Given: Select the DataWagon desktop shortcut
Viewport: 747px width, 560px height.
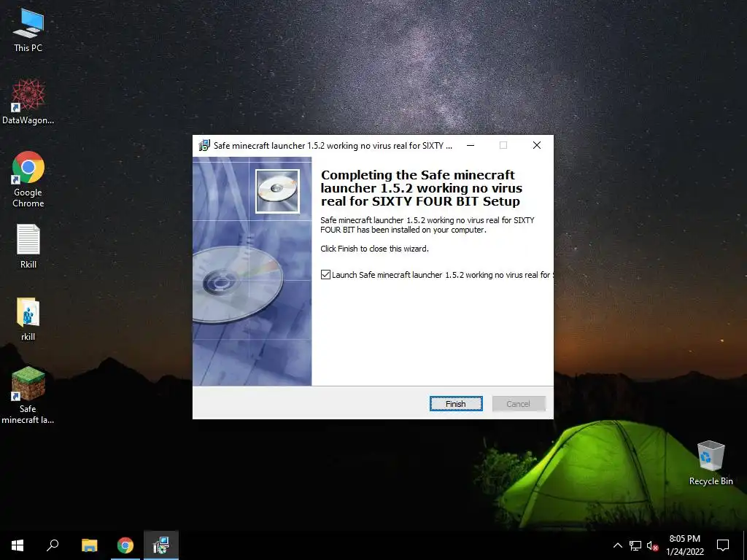Looking at the screenshot, I should coord(28,102).
